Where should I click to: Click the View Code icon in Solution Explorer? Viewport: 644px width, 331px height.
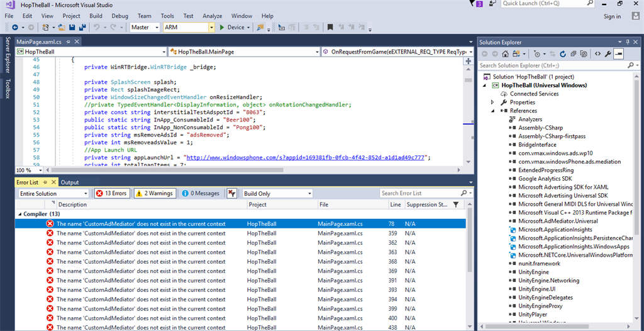(x=597, y=54)
